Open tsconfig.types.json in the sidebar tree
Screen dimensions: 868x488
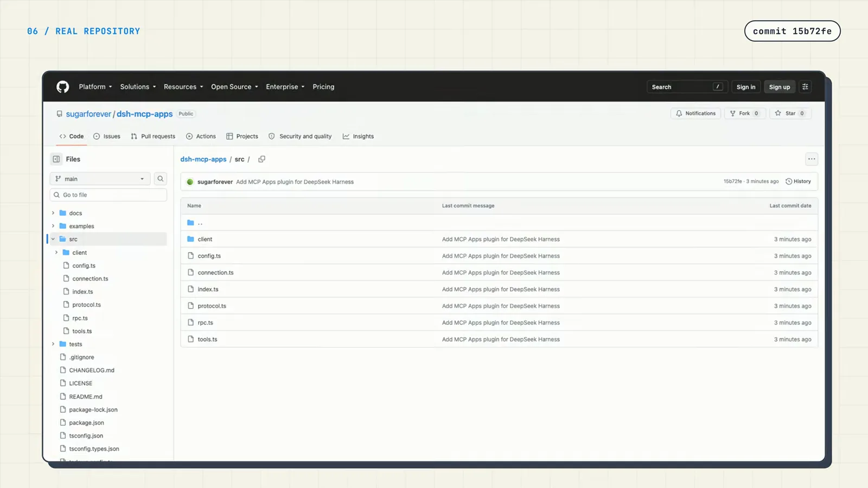click(94, 449)
